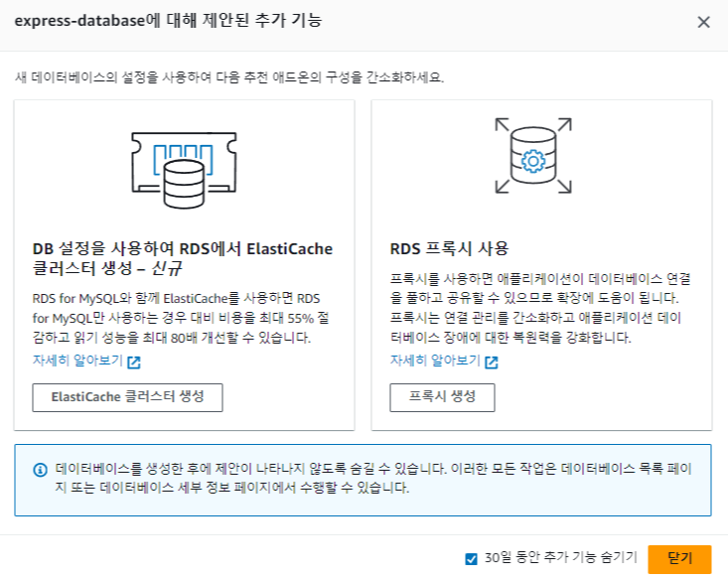This screenshot has height=580, width=728.
Task: Uncheck 30일 동안 추가 기능 숨기기 checkbox
Action: tap(471, 559)
